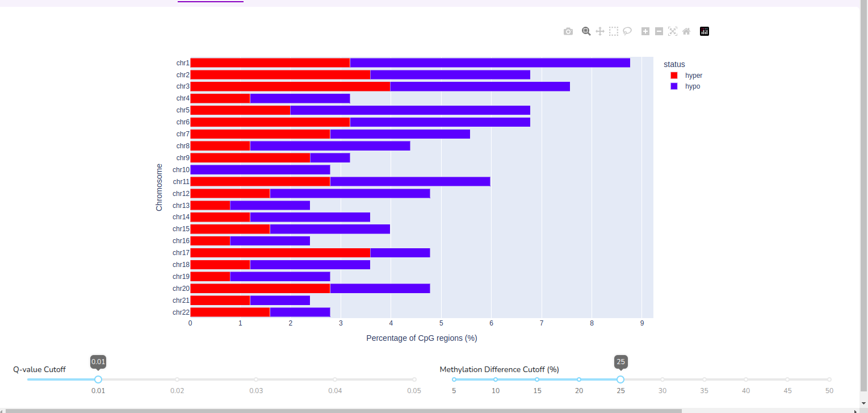Click the chr1 red hyper bar
Screen dimensions: 868x413
pyautogui.click(x=270, y=62)
